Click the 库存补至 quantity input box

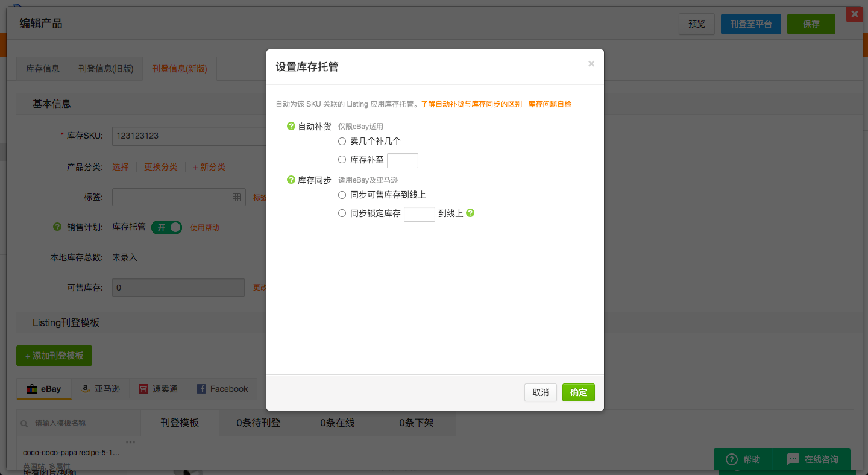(x=402, y=160)
